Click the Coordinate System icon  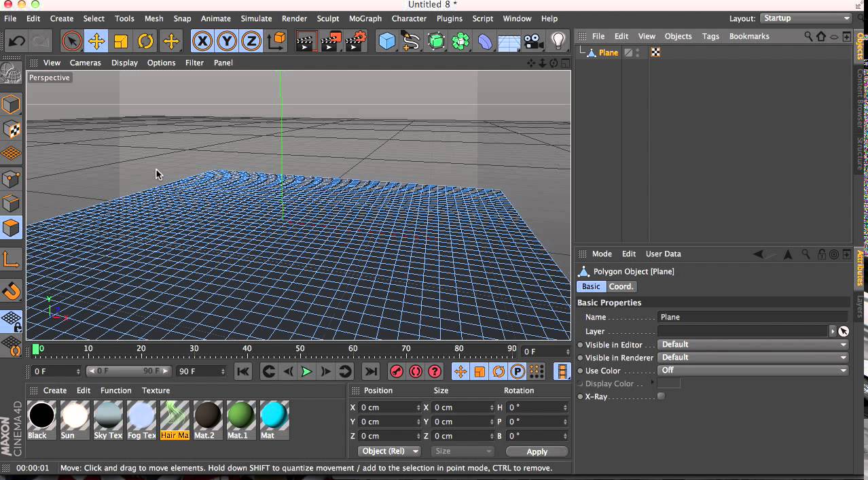pyautogui.click(x=276, y=41)
